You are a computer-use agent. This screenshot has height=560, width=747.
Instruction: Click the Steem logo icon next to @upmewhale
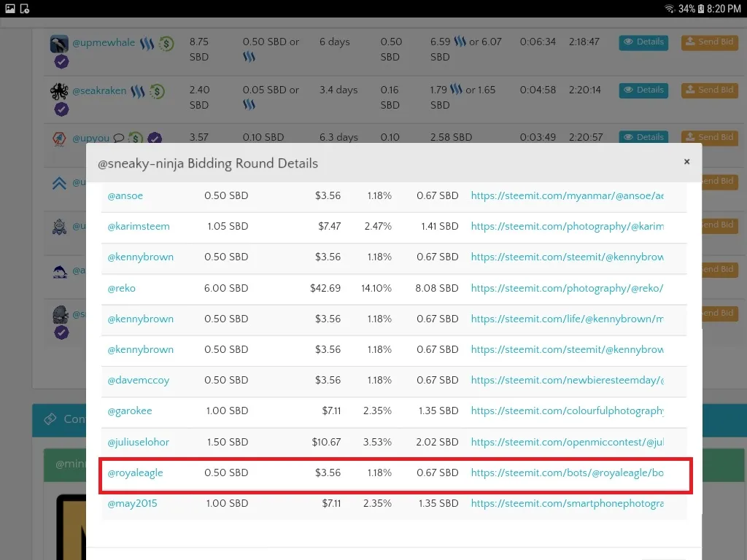pyautogui.click(x=147, y=43)
